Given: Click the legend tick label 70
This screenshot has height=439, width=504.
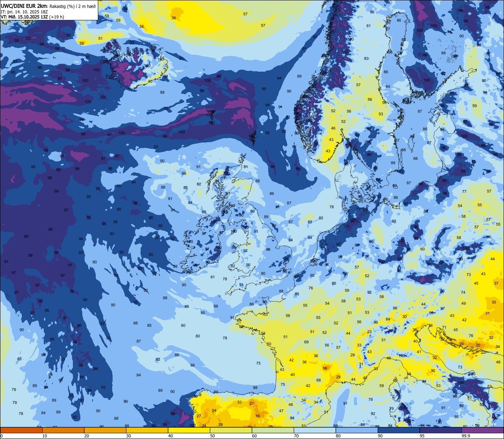Looking at the screenshot, I should pyautogui.click(x=296, y=436).
